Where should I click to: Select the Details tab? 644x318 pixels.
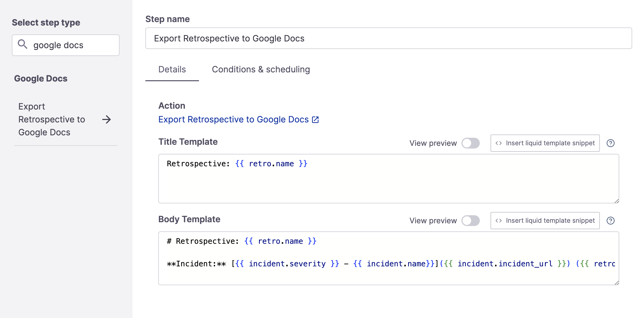pos(172,69)
